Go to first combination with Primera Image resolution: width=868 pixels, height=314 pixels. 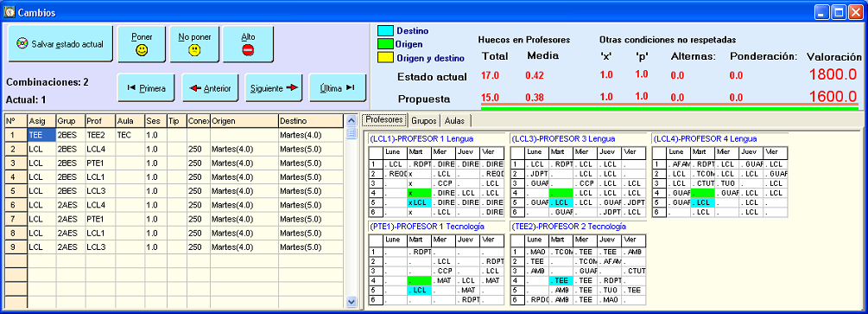(x=146, y=87)
